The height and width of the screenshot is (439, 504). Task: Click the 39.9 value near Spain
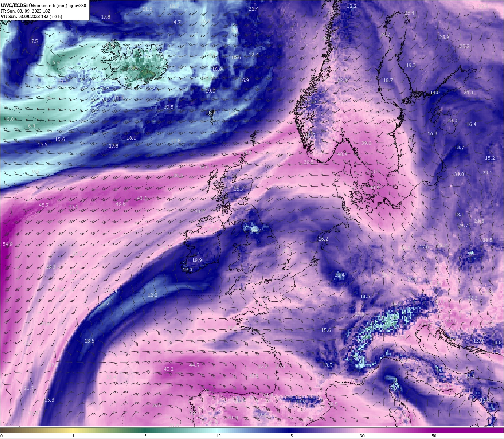157,405
